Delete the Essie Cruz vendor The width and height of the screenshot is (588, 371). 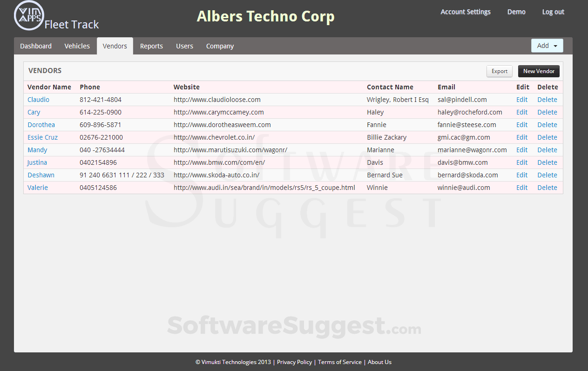pos(547,137)
